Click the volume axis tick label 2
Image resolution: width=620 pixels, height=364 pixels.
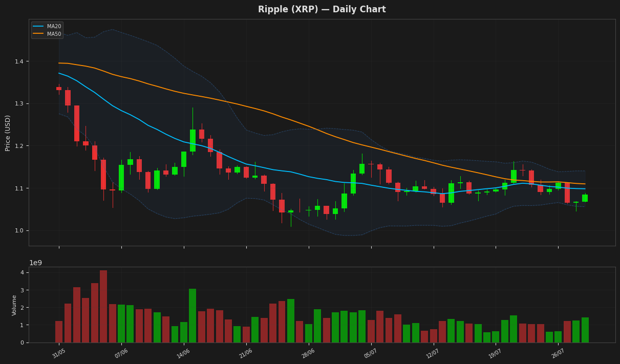[x=23, y=308]
